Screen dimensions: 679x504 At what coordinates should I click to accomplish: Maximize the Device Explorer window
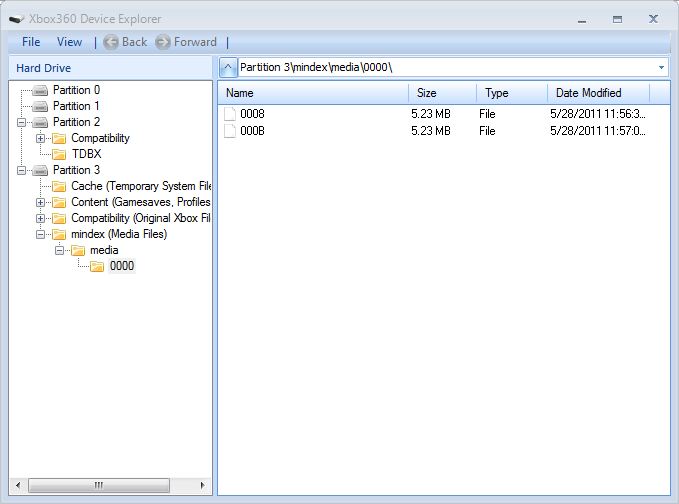pyautogui.click(x=618, y=19)
